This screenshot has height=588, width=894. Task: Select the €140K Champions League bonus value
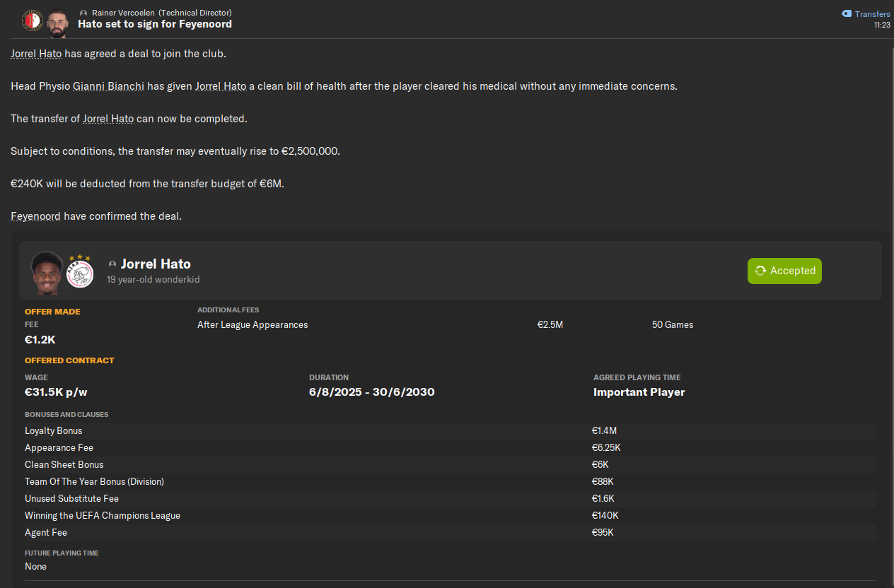point(605,516)
